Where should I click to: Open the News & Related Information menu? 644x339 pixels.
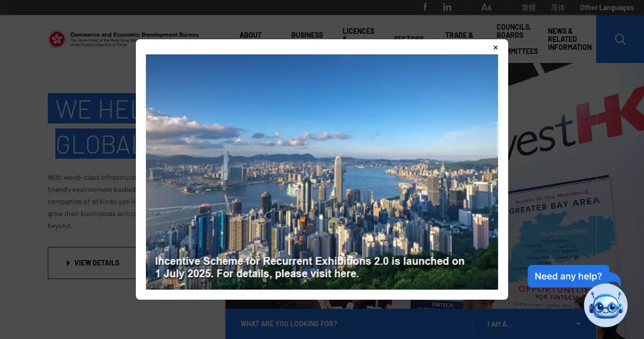[x=569, y=39]
